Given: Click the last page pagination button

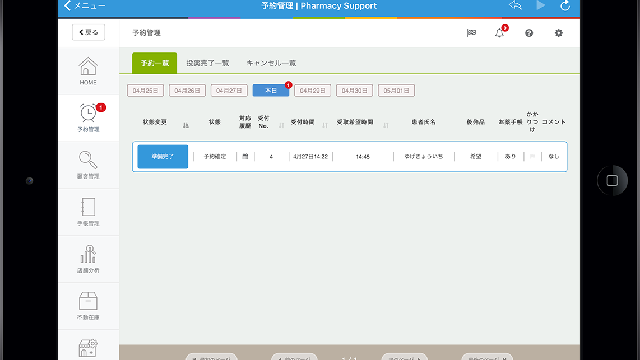Looking at the screenshot, I should click(x=487, y=357).
